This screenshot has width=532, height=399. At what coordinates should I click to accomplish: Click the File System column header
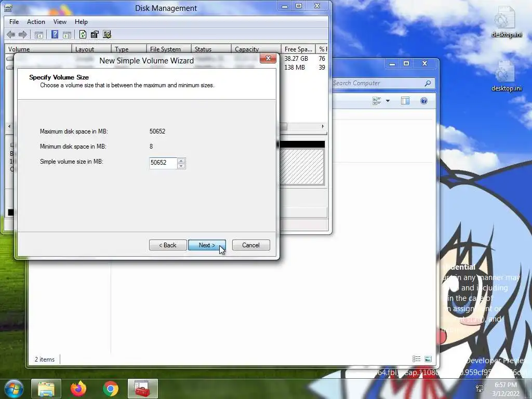point(169,49)
